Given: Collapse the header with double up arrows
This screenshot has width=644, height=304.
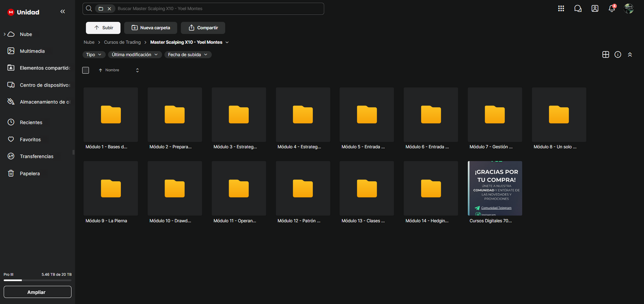Looking at the screenshot, I should [630, 54].
